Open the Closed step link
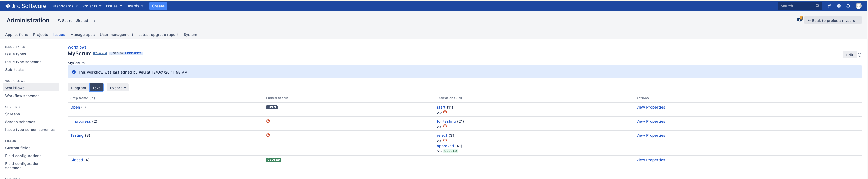Viewport: 868px width, 179px height. click(77, 160)
